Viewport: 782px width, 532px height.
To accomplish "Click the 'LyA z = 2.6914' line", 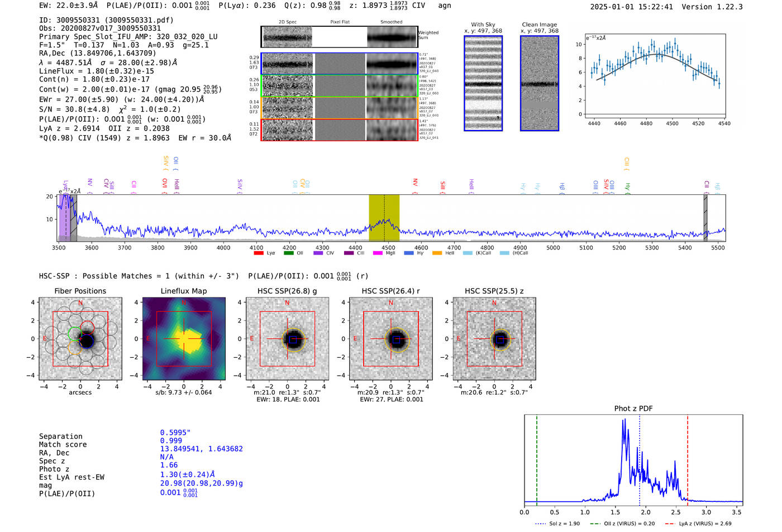I will tap(71, 128).
